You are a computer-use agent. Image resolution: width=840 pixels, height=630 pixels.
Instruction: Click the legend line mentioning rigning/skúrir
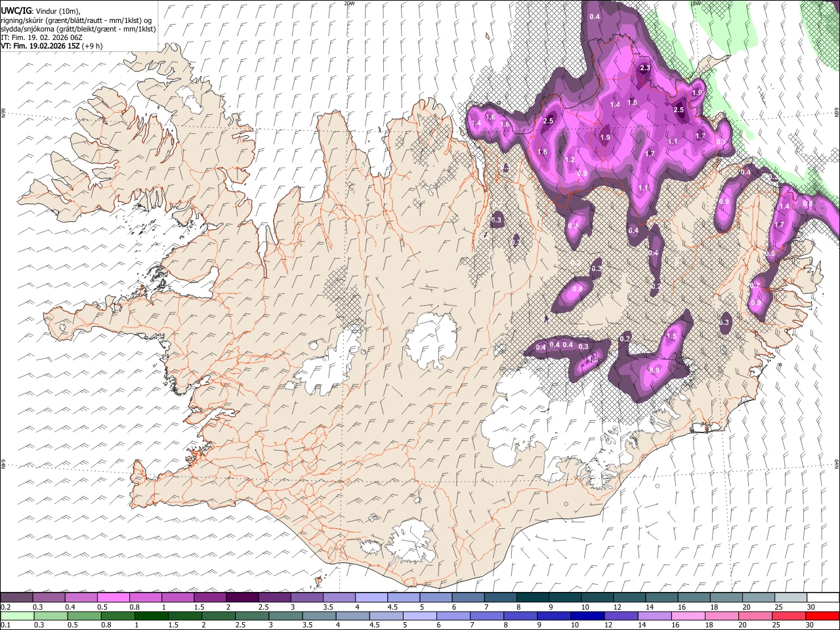tap(77, 20)
